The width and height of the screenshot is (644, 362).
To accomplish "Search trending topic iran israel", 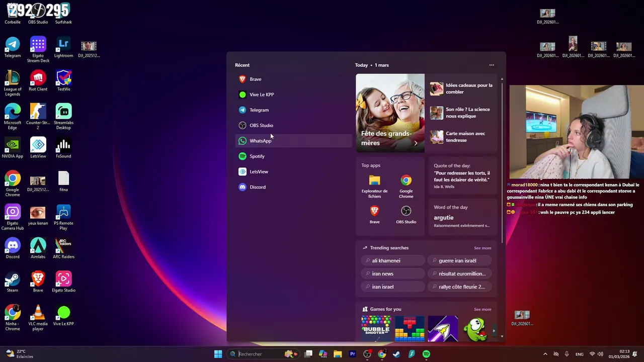I will (393, 287).
